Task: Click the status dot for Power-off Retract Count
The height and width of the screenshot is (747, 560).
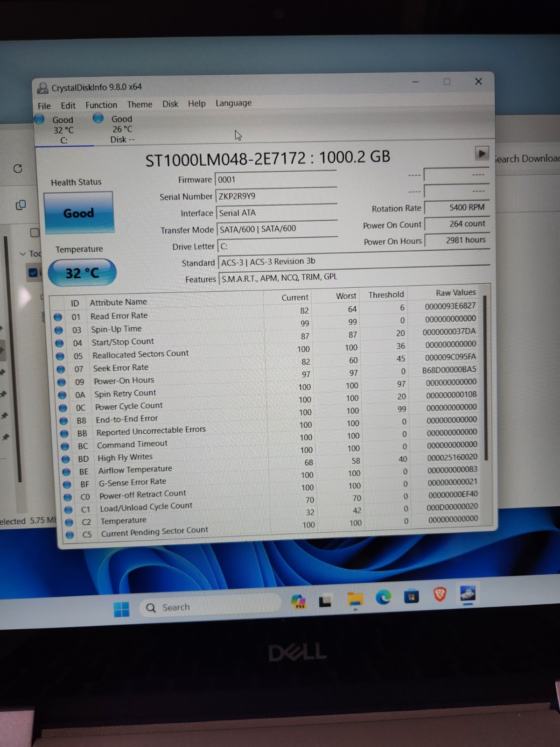Action: pos(68,497)
